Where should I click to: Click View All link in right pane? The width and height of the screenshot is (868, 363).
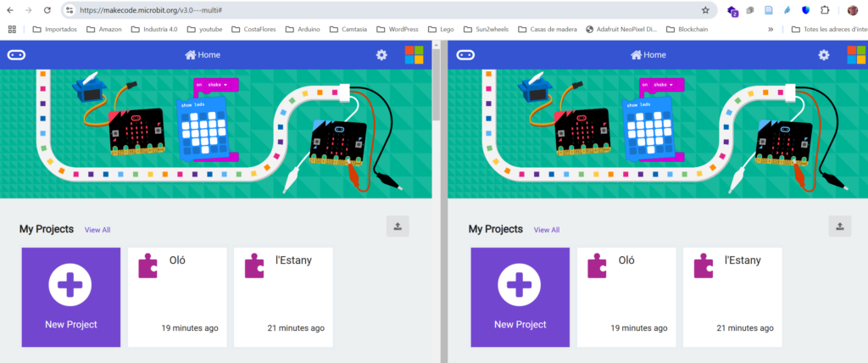547,230
